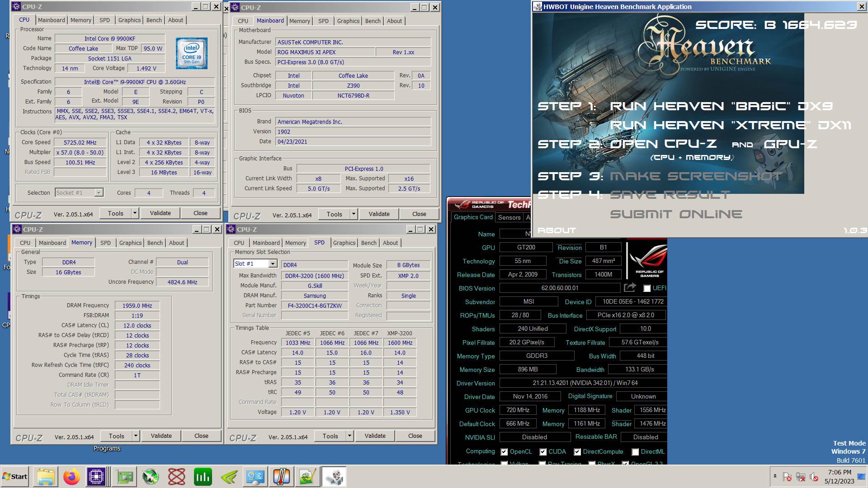The height and width of the screenshot is (488, 868).
Task: Click the Notepad++ taskbar icon
Action: (307, 477)
